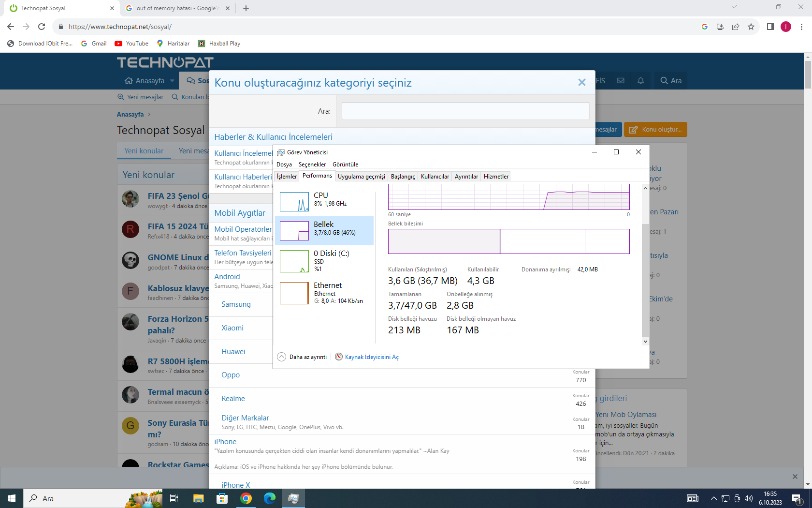Image resolution: width=812 pixels, height=508 pixels.
Task: Open the Haxball Play bookmark
Action: pyautogui.click(x=219, y=44)
